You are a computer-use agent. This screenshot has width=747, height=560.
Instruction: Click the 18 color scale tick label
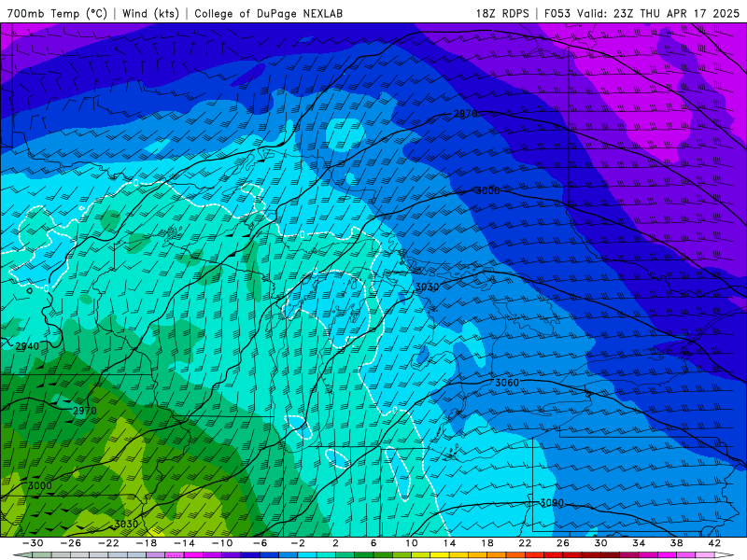pyautogui.click(x=486, y=543)
